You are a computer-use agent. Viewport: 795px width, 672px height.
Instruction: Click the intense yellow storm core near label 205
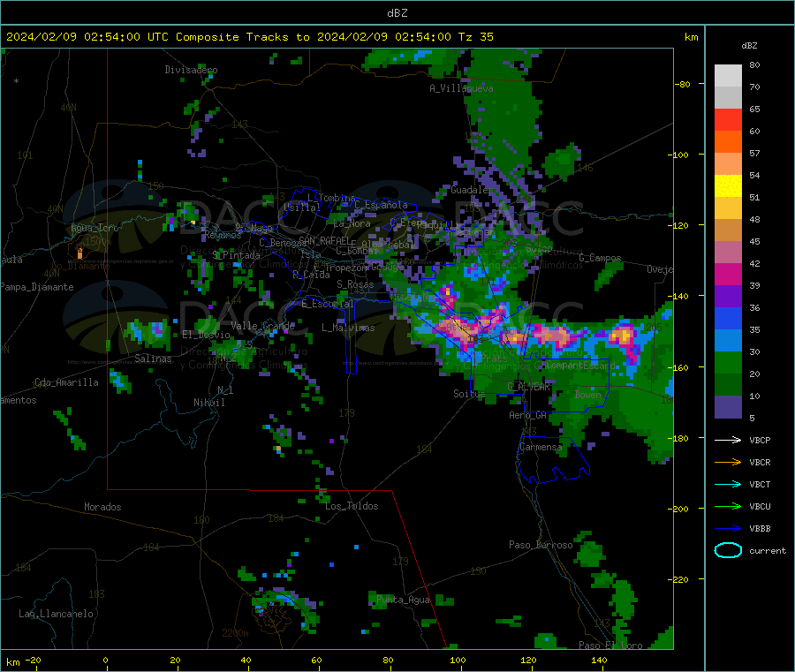[623, 335]
